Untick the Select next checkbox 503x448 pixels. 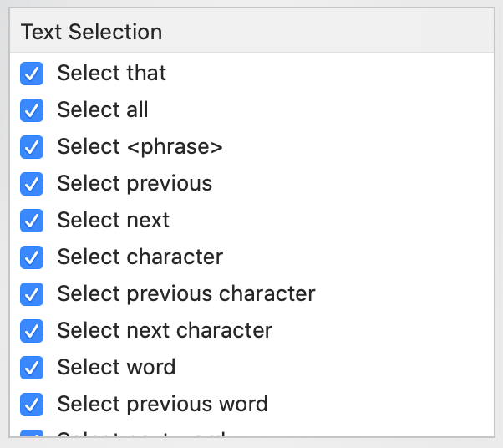click(x=32, y=221)
